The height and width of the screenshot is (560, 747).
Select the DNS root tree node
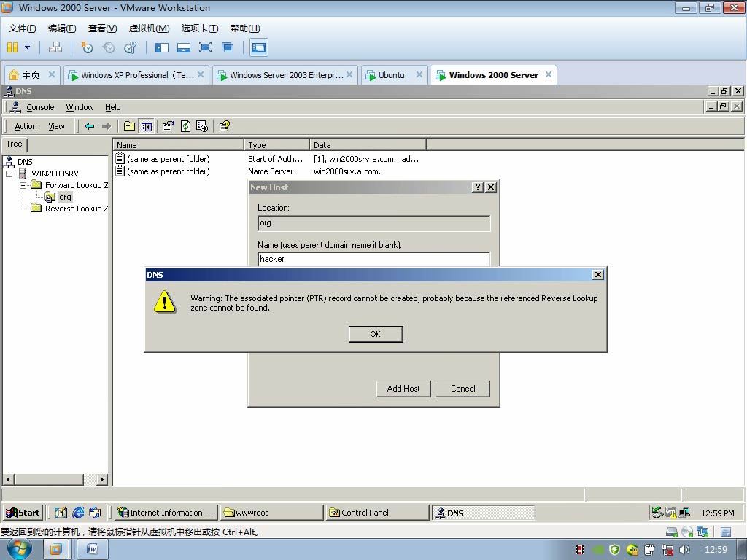[x=25, y=162]
